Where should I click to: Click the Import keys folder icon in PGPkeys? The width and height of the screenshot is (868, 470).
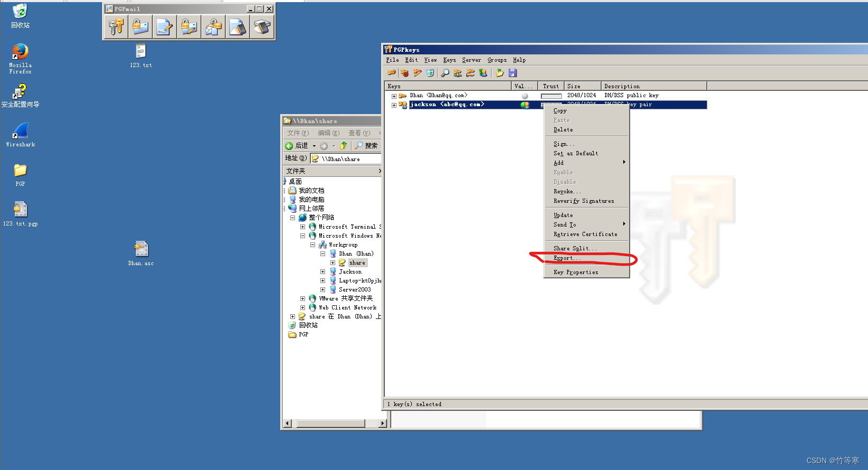click(500, 73)
